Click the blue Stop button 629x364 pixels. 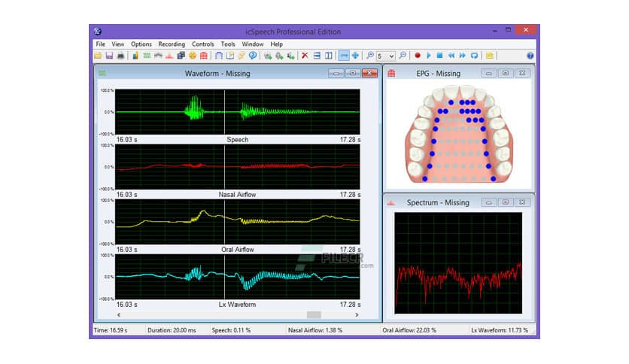(439, 56)
